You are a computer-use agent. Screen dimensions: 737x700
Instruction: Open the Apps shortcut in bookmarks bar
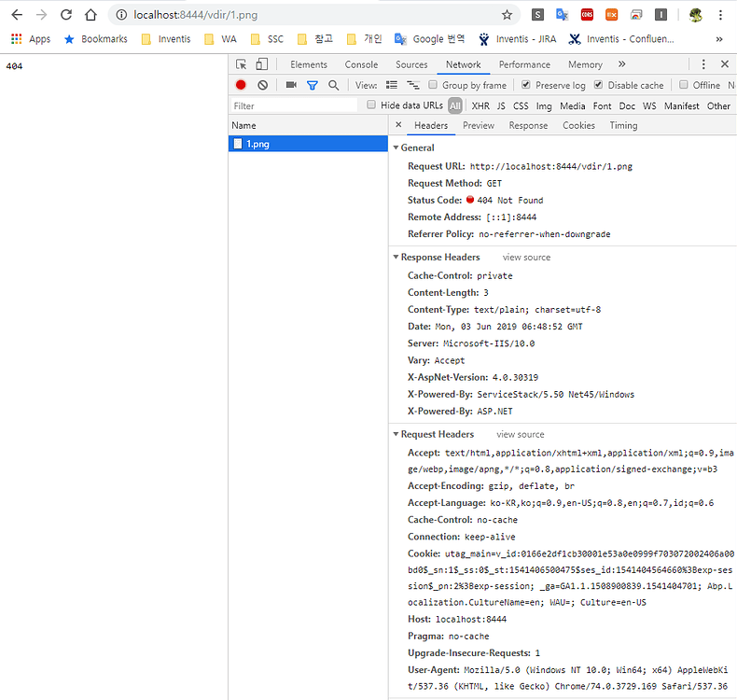[x=31, y=39]
